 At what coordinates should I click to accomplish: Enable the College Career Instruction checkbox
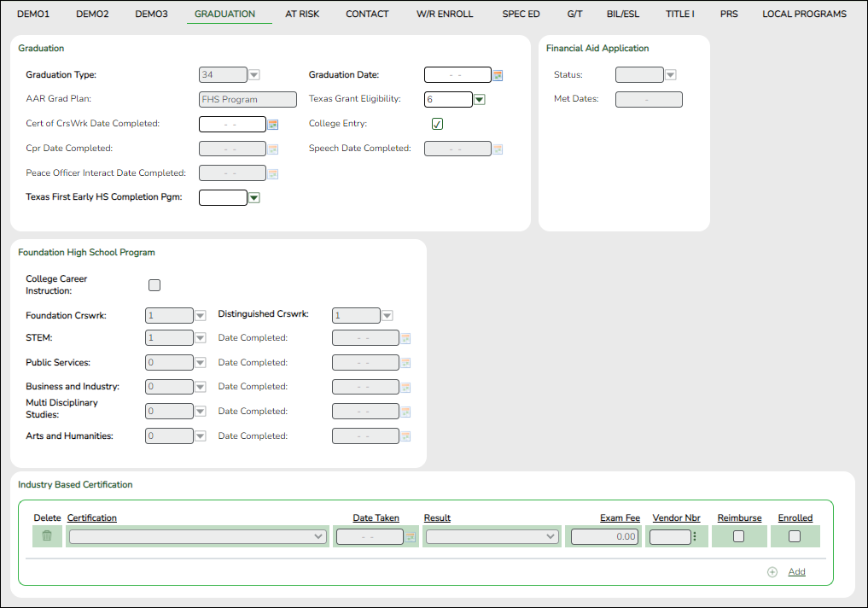[x=154, y=284]
